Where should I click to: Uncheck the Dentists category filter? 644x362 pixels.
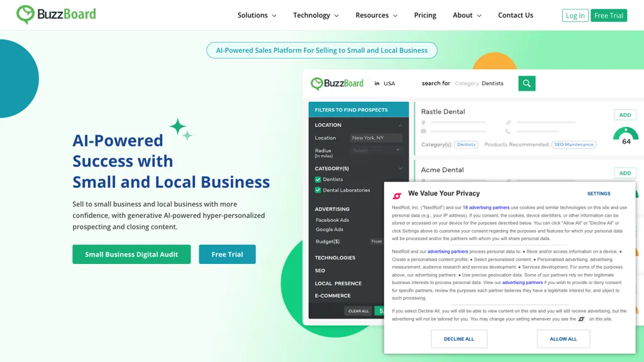pyautogui.click(x=318, y=180)
